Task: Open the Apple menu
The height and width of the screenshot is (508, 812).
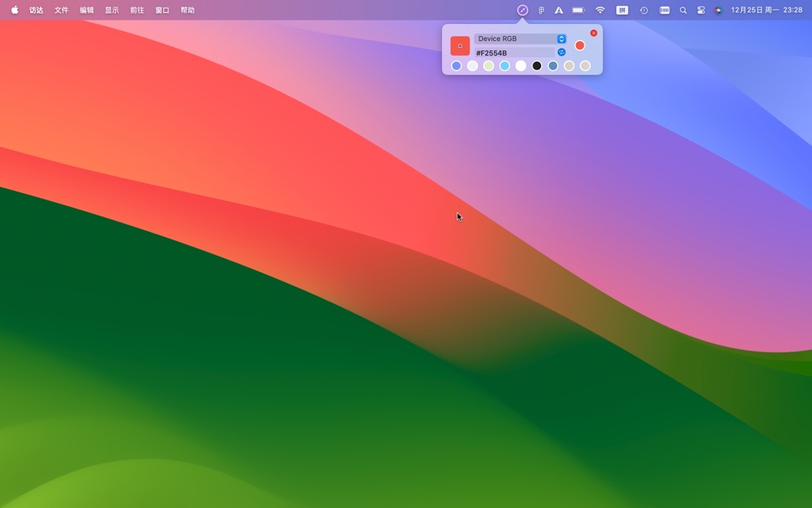Action: click(x=15, y=10)
